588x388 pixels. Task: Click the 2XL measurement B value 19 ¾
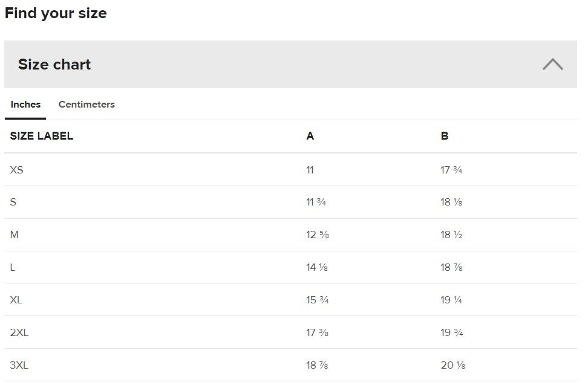pos(451,332)
